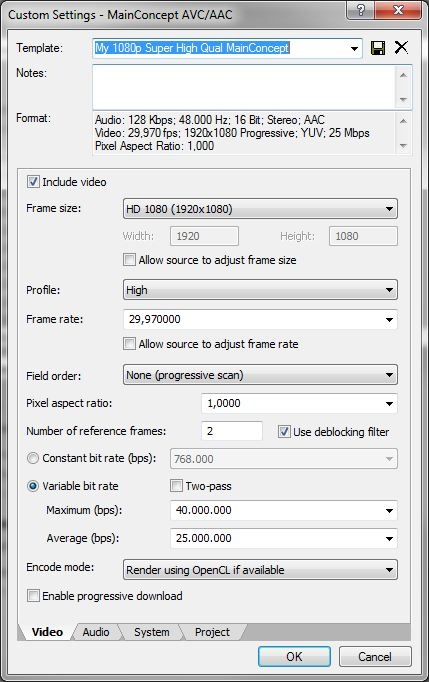
Task: Delete template using the X icon
Action: [401, 47]
